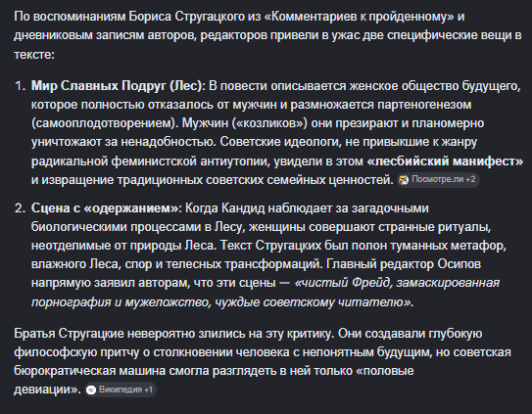Click the italic quote starting «чистый Фрейд»
Viewport: 532px width, 414px height.
coord(266,293)
